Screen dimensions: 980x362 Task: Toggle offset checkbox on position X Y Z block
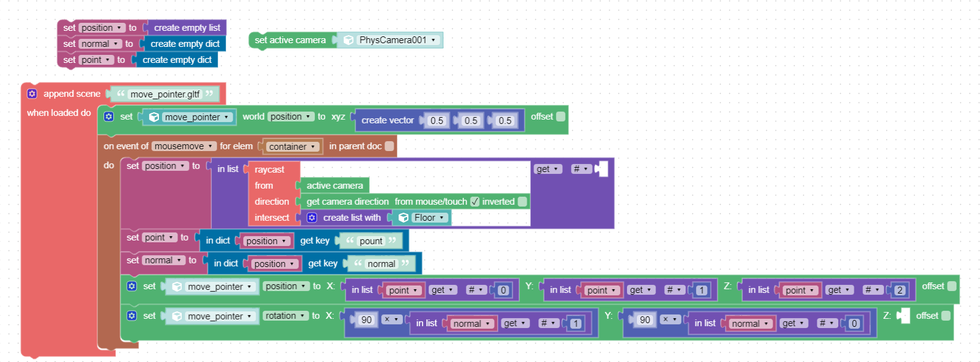(x=952, y=286)
